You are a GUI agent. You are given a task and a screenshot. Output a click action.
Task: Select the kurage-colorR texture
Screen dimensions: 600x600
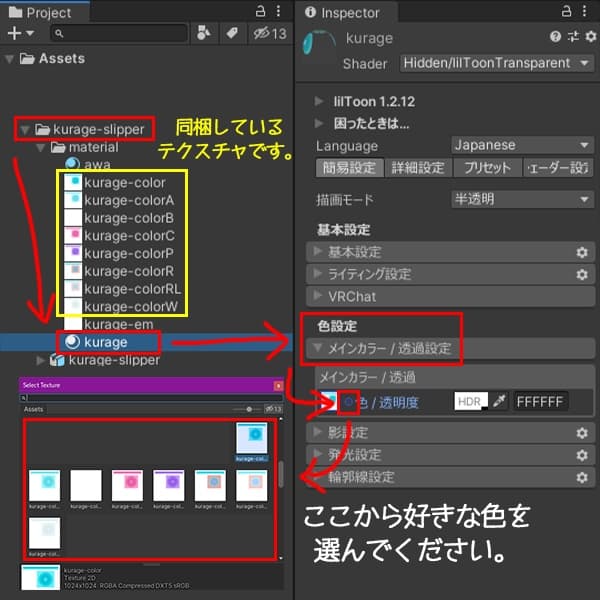[x=119, y=271]
